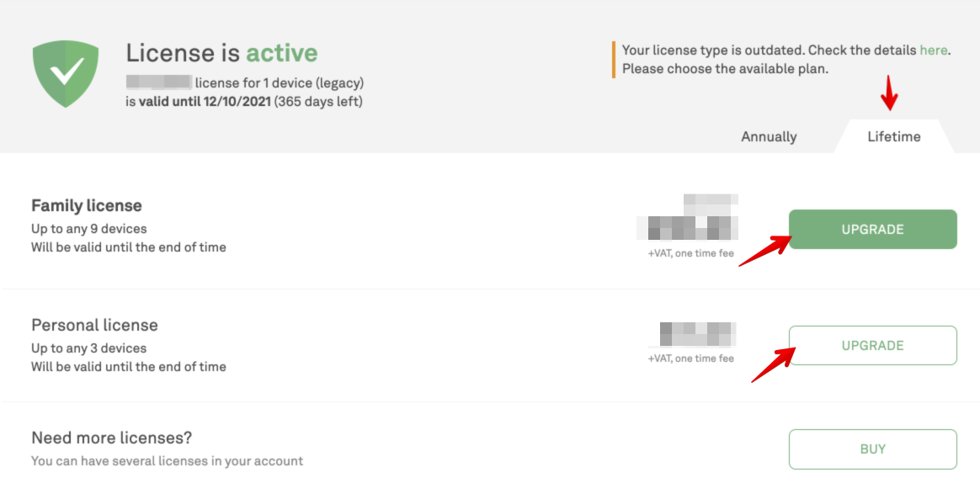Click red arrow pointing to Personal UPGRADE
This screenshot has width=980, height=499.
773,365
